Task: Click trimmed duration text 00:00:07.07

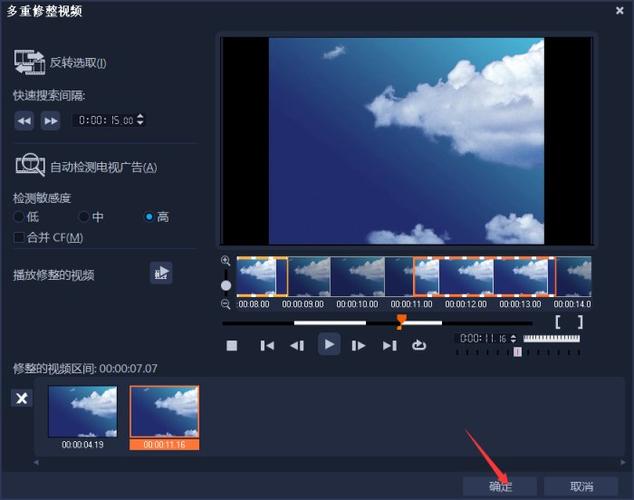Action: click(x=128, y=369)
